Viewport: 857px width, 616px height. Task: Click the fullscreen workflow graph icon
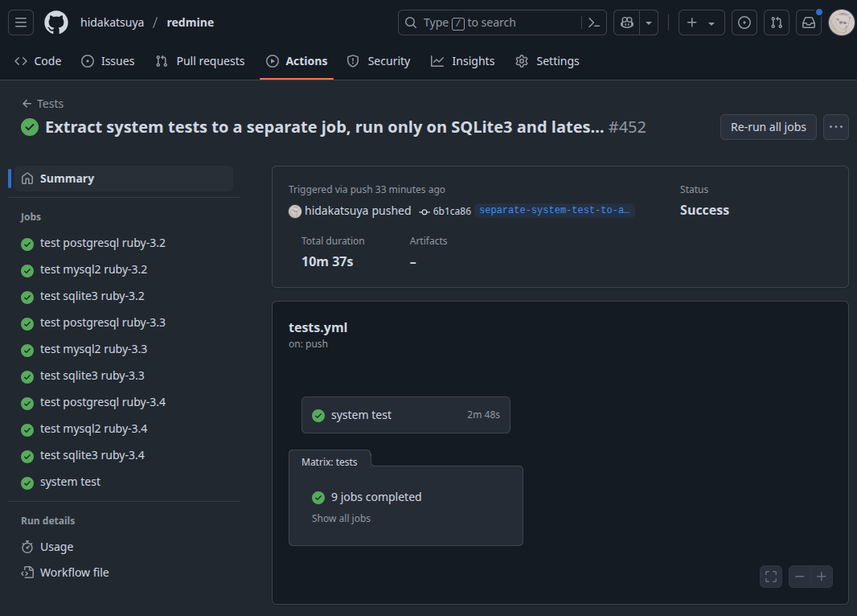click(771, 577)
